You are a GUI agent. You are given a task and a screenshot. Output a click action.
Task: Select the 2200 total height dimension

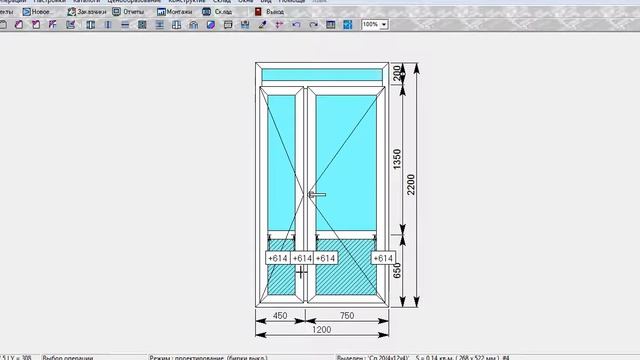(x=411, y=185)
